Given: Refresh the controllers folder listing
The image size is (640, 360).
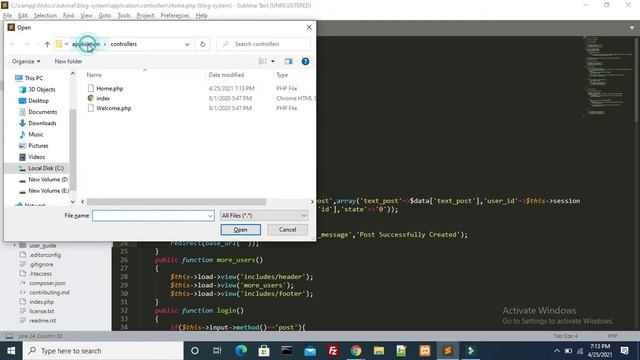Looking at the screenshot, I should point(202,44).
